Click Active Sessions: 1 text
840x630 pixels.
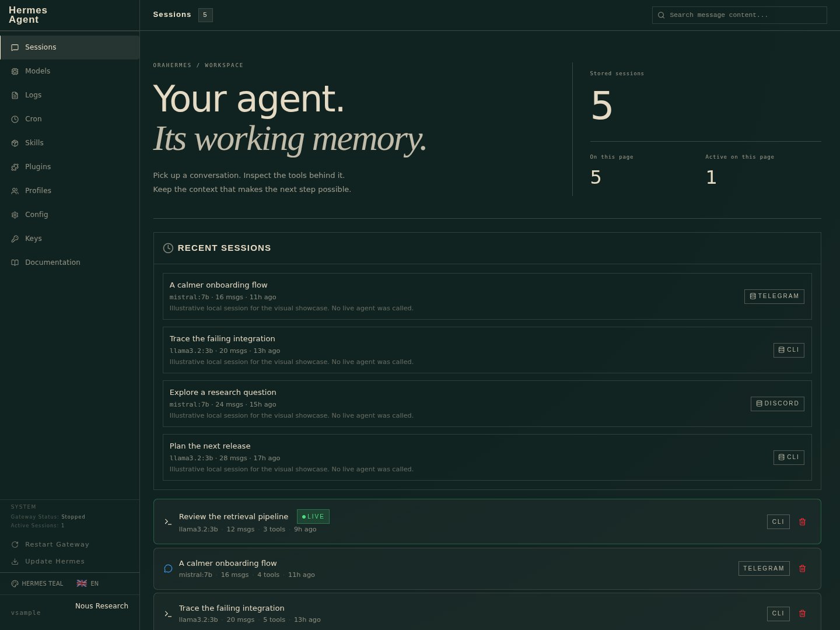point(37,526)
